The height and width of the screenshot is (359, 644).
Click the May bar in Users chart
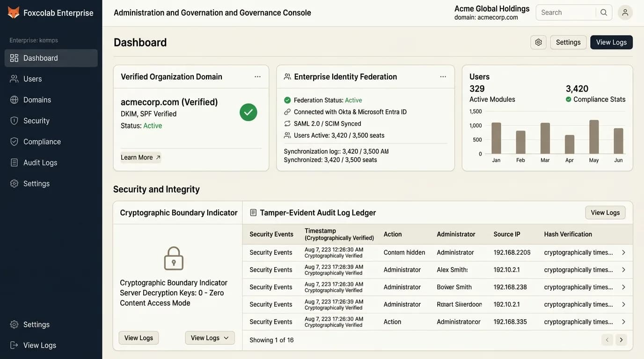click(594, 137)
